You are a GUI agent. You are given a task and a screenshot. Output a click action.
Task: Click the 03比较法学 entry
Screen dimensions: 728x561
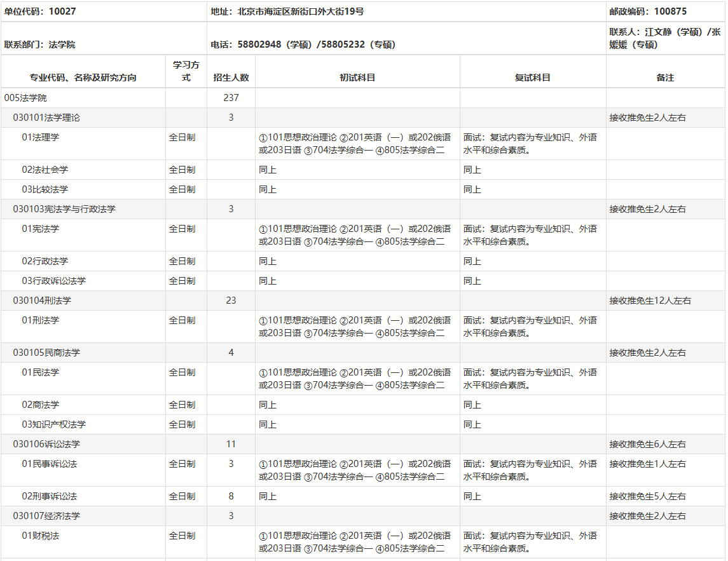(45, 189)
